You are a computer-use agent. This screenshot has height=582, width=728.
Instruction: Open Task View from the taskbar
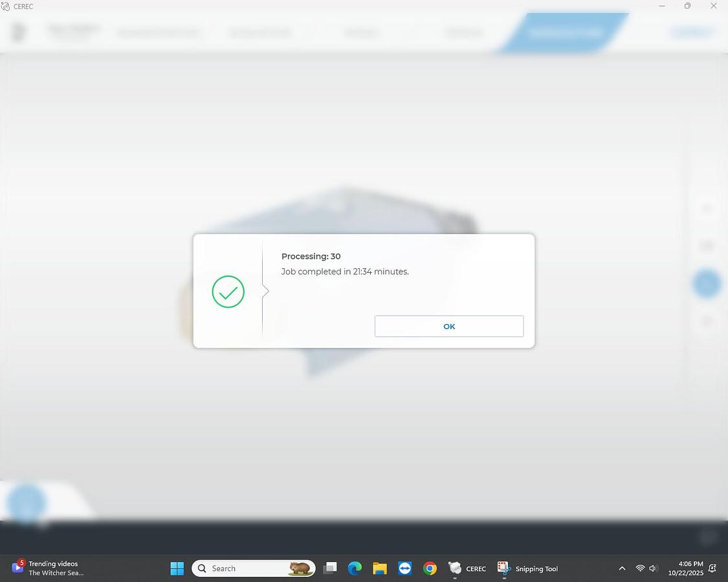click(330, 568)
